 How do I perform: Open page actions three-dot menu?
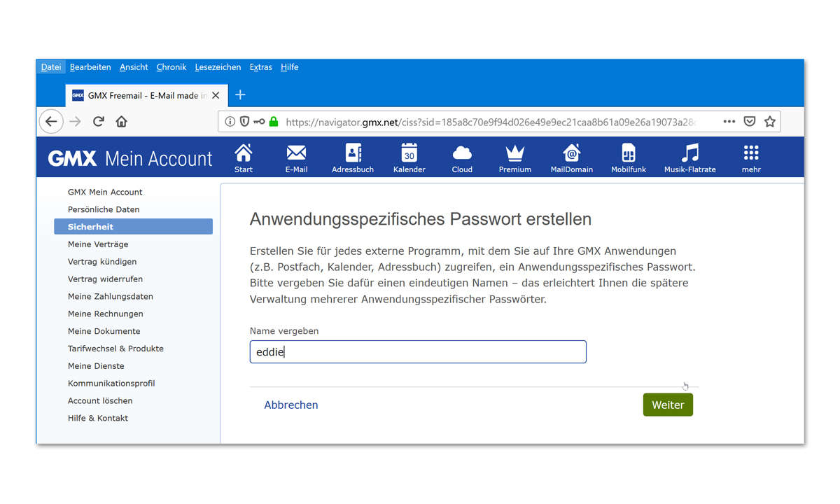click(729, 121)
